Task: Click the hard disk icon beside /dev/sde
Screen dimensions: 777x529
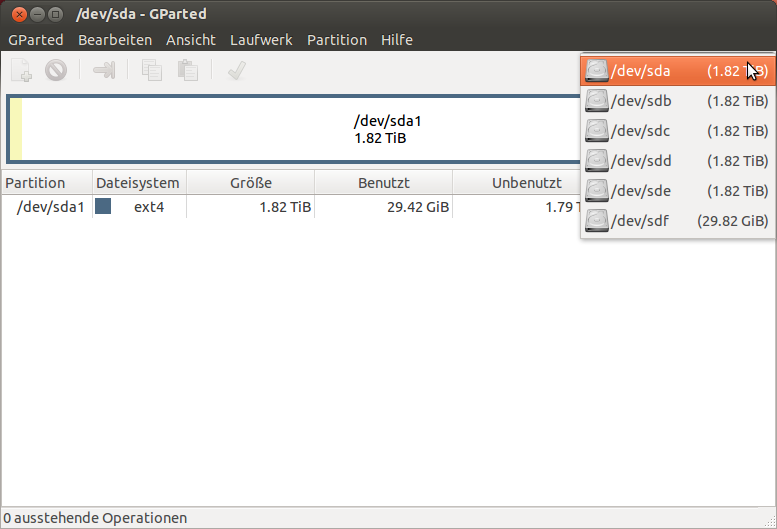Action: click(x=597, y=191)
